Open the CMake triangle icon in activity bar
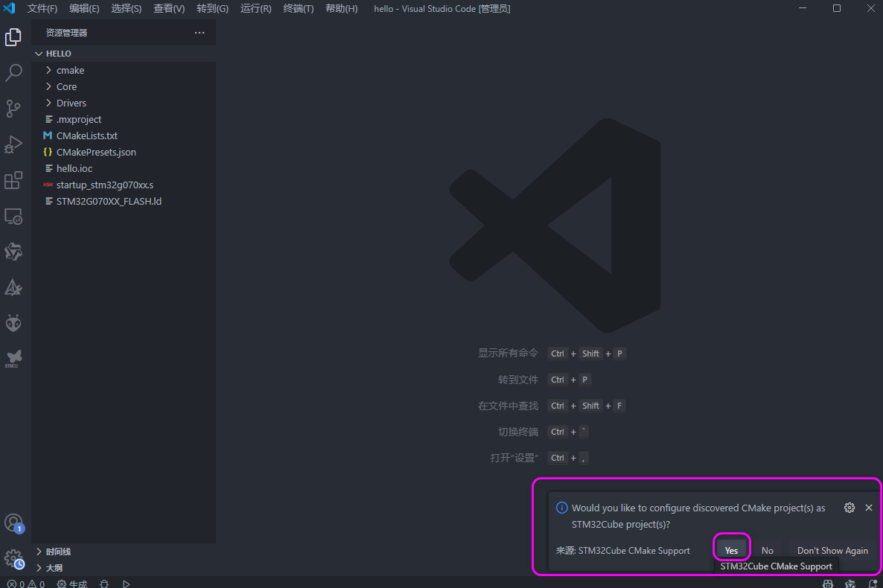The height and width of the screenshot is (588, 883). pyautogui.click(x=13, y=288)
